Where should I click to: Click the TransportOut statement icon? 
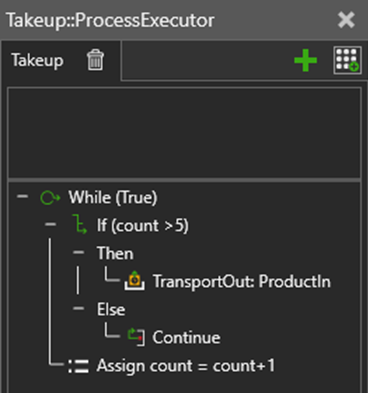(135, 281)
